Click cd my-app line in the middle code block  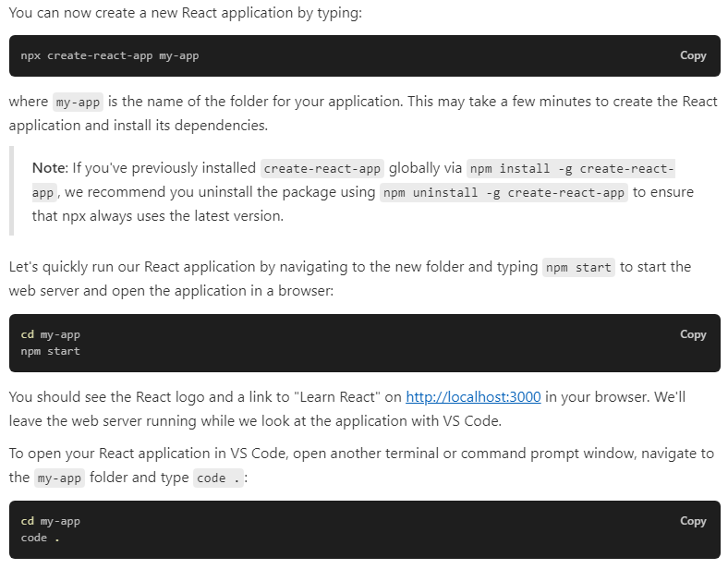pos(50,334)
